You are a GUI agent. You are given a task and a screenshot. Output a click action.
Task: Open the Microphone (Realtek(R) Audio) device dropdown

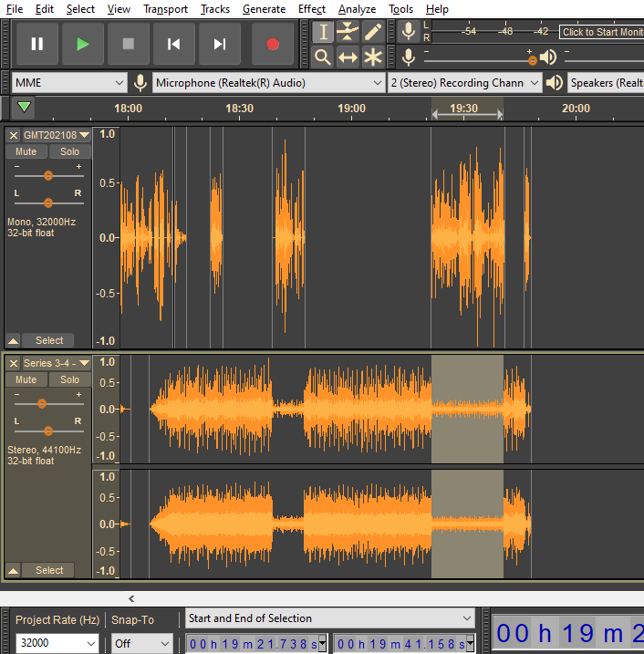pyautogui.click(x=268, y=83)
